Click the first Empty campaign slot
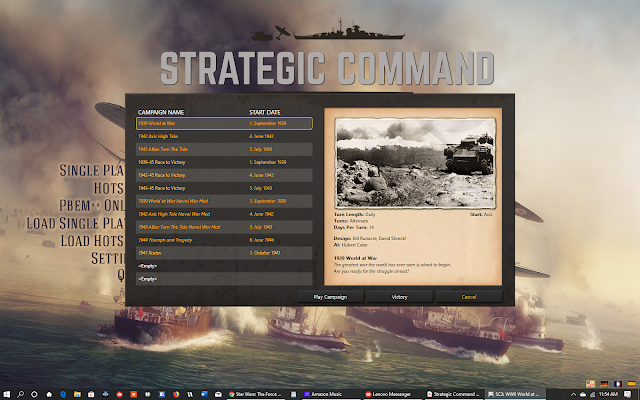 point(224,266)
